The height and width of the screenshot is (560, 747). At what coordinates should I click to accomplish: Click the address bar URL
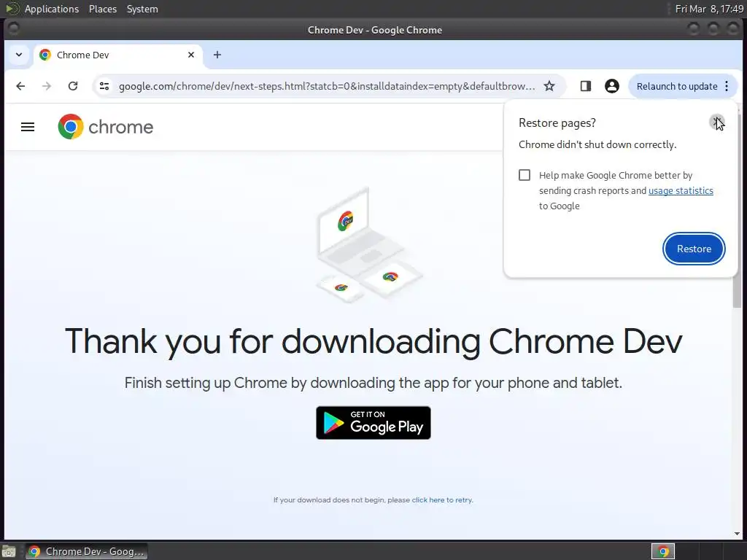327,86
